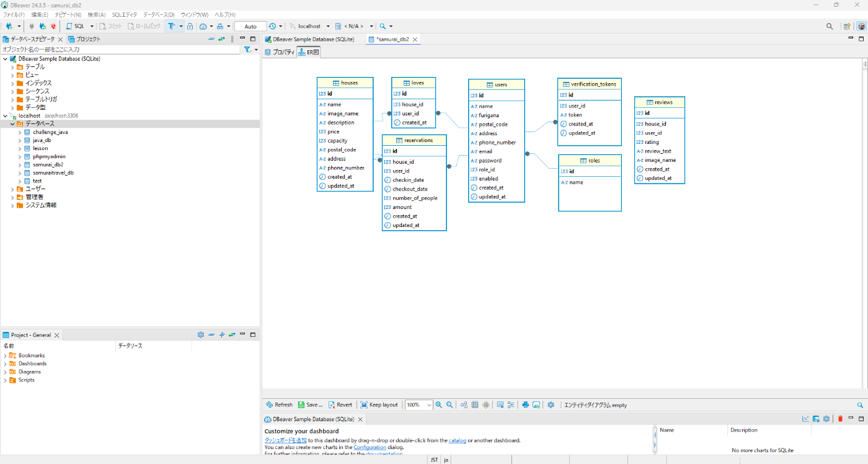Viewport: 868px width, 464px height.
Task: Click the Zoom In magnifier icon
Action: point(439,404)
